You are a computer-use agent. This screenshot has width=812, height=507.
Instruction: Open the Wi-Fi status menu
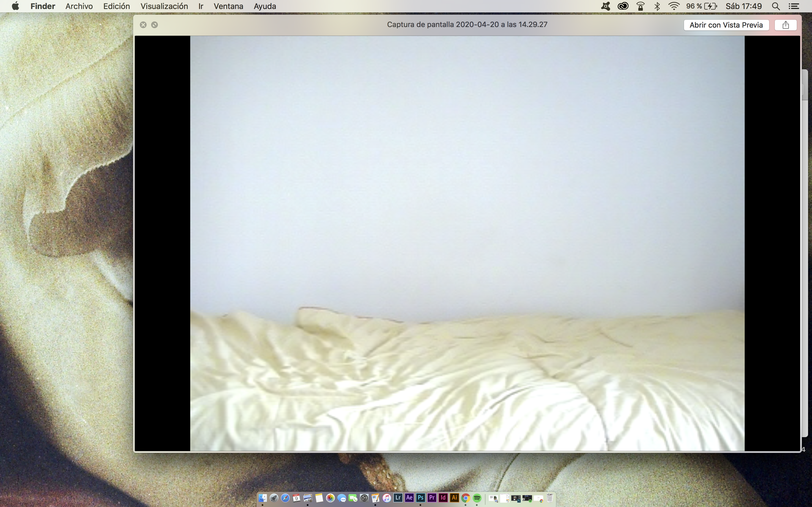[674, 6]
